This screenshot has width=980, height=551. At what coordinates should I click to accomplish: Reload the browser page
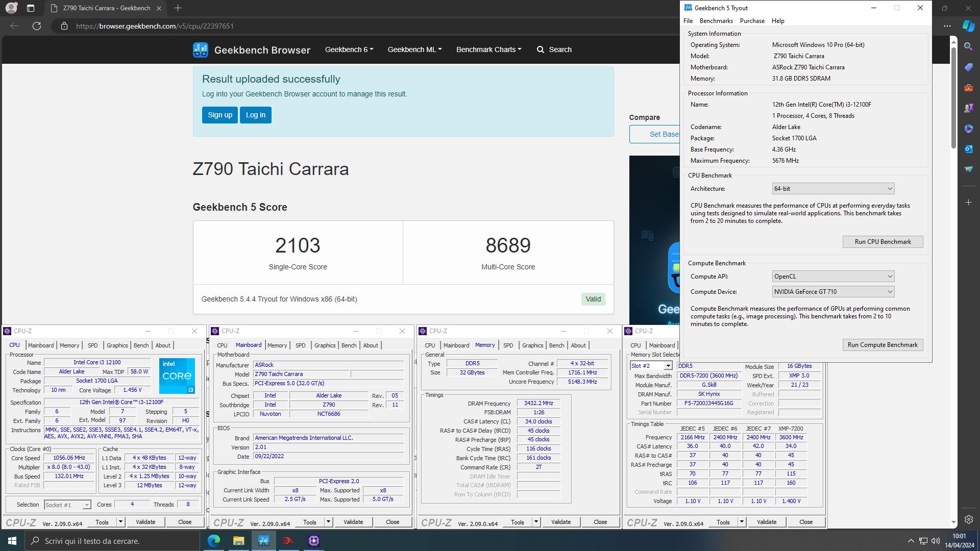[37, 26]
